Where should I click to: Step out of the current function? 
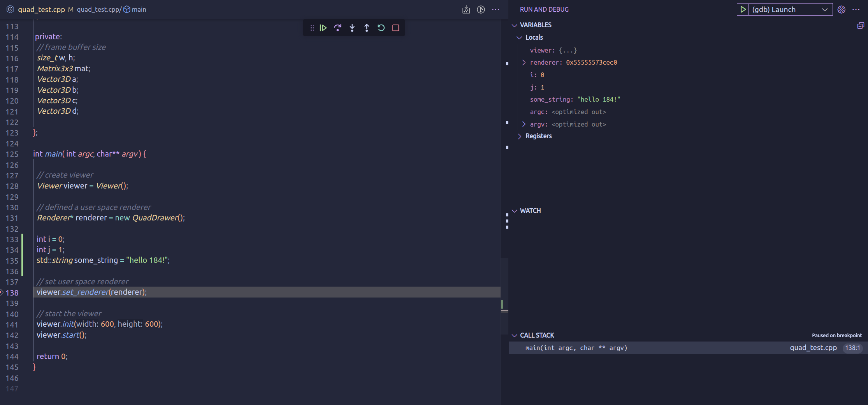(366, 28)
